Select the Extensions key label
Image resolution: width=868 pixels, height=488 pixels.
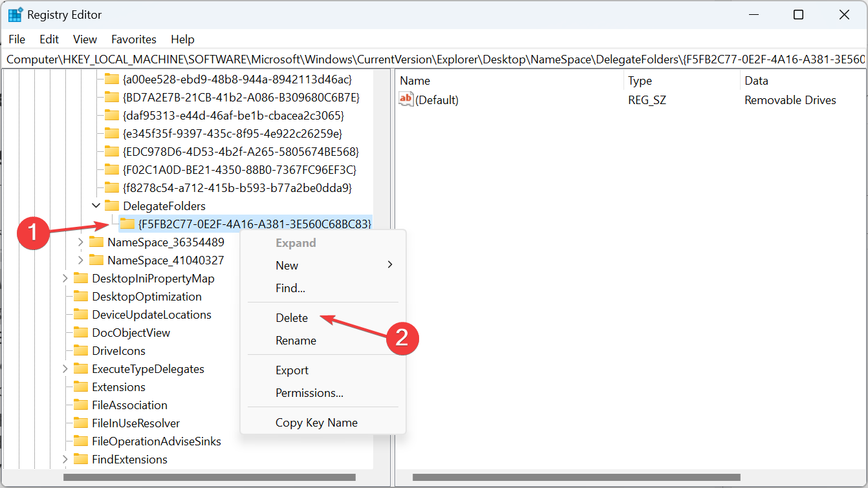tap(119, 387)
